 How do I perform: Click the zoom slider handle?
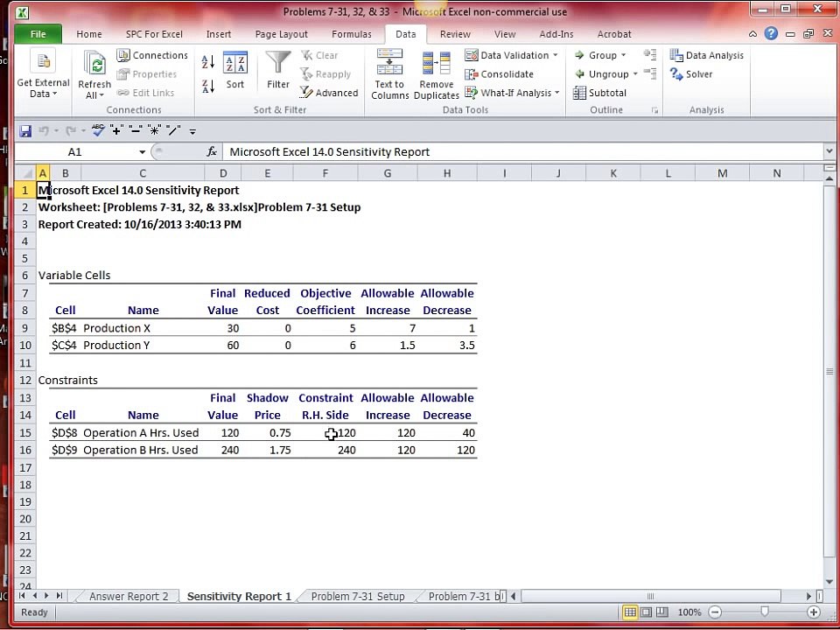click(x=765, y=612)
